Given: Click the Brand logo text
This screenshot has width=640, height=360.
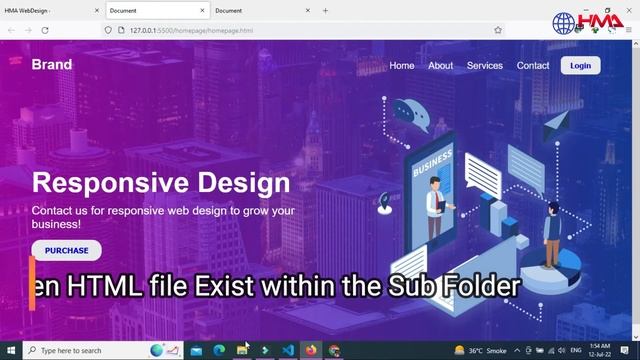Looking at the screenshot, I should 52,64.
